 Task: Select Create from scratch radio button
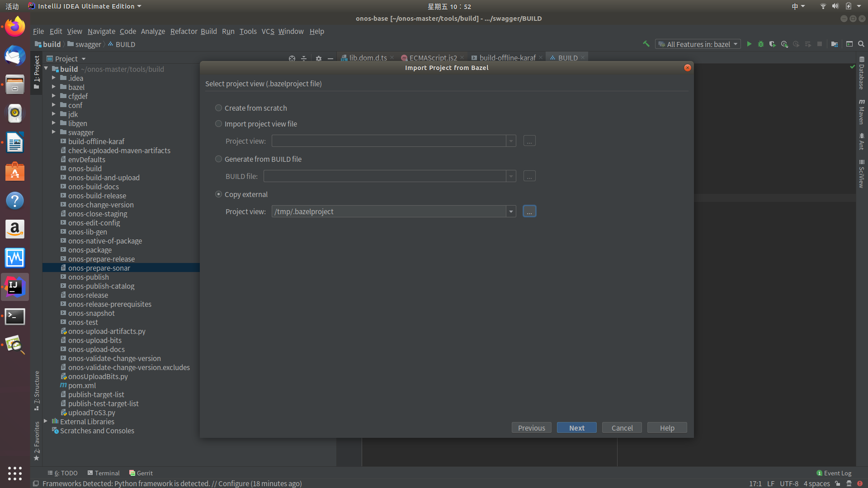coord(219,108)
